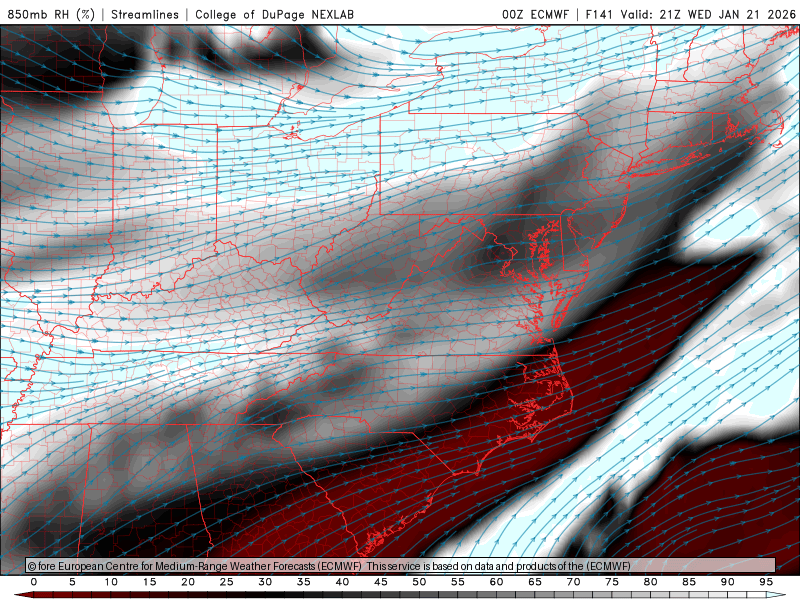Click "College of DuPage NEXLAB" header text
800x600 pixels.
point(274,14)
